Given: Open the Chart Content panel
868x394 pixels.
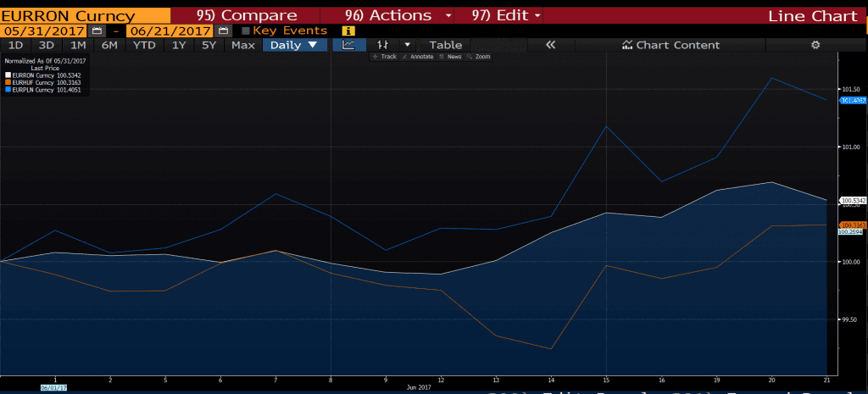Looking at the screenshot, I should pyautogui.click(x=671, y=46).
